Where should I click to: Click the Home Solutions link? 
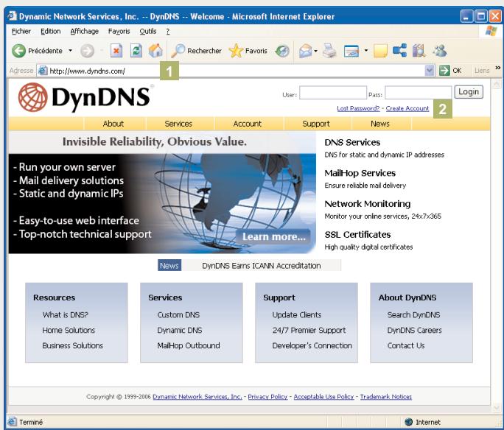click(69, 330)
